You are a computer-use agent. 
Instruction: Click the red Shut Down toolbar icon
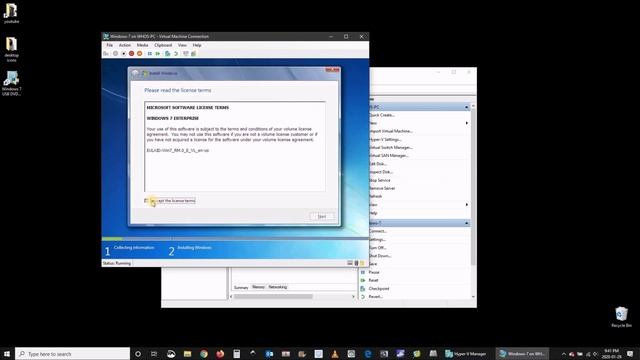click(131, 53)
